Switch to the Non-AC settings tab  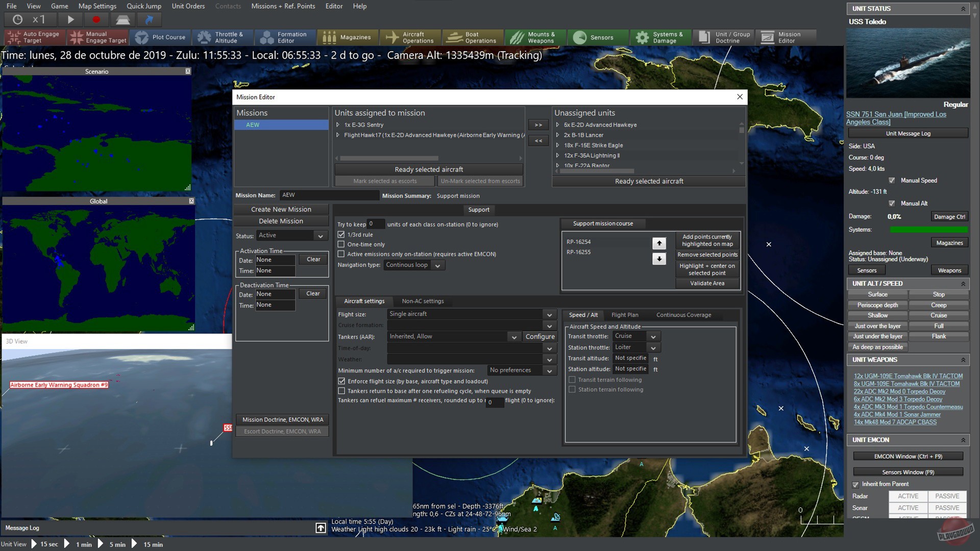[x=423, y=301]
